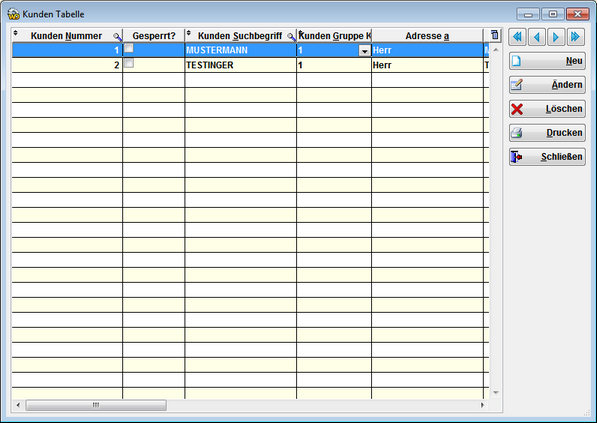Image resolution: width=597 pixels, height=423 pixels.
Task: Sort by Kunden Suchbegriff column arrows
Action: [188, 33]
